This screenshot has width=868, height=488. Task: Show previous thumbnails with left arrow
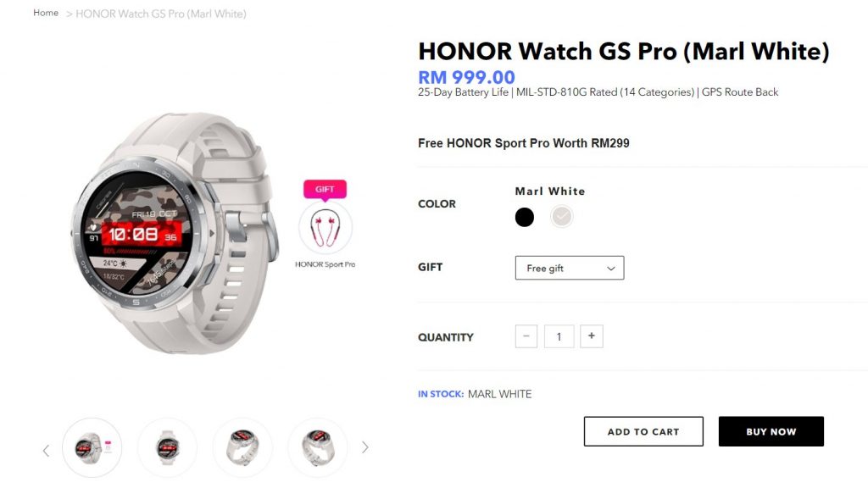46,451
